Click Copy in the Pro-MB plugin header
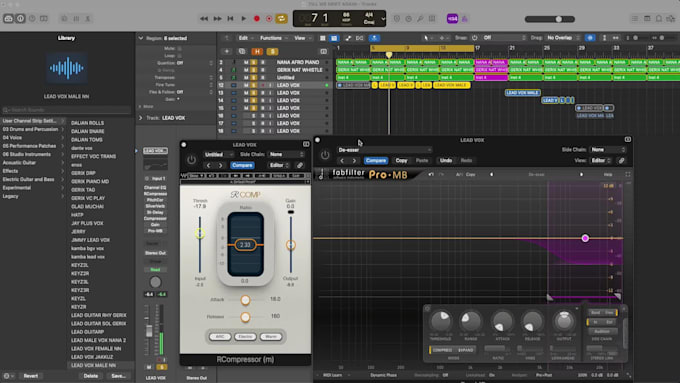Screen dimensions: 680x383 (401, 161)
